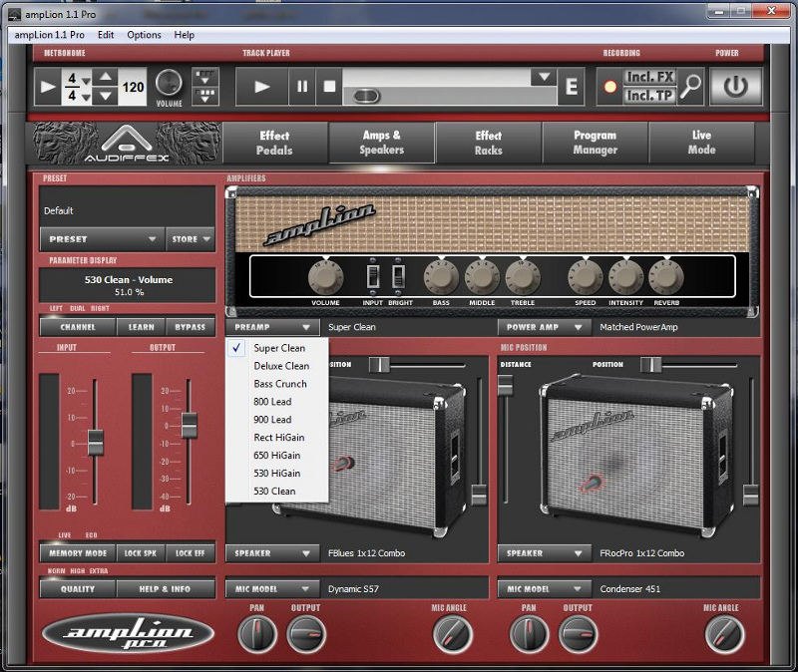Click the input level slider handle

[x=95, y=442]
